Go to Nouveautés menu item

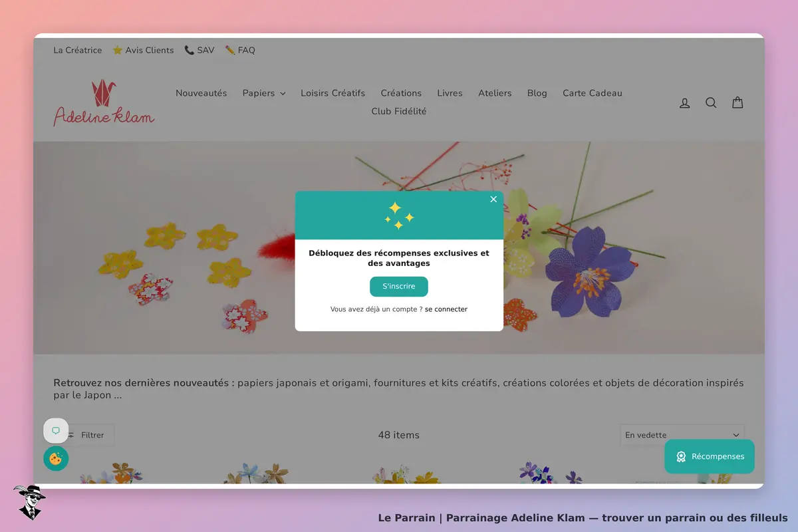(201, 93)
